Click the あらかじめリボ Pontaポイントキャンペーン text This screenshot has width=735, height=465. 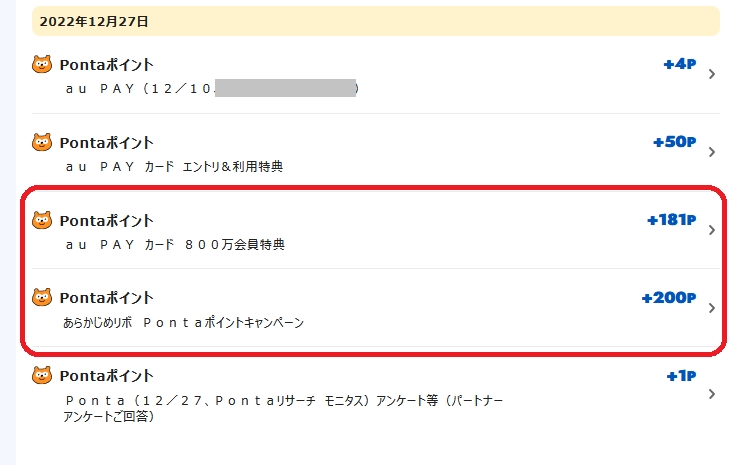(183, 322)
